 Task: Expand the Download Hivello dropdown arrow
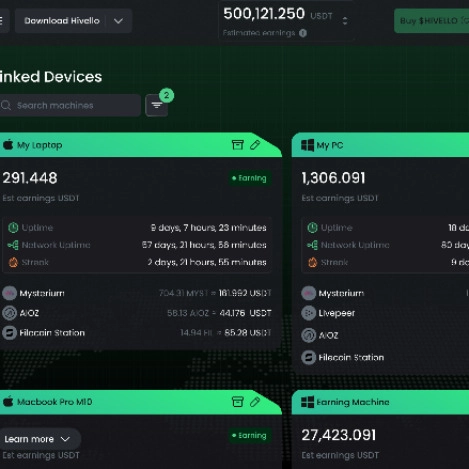(118, 21)
